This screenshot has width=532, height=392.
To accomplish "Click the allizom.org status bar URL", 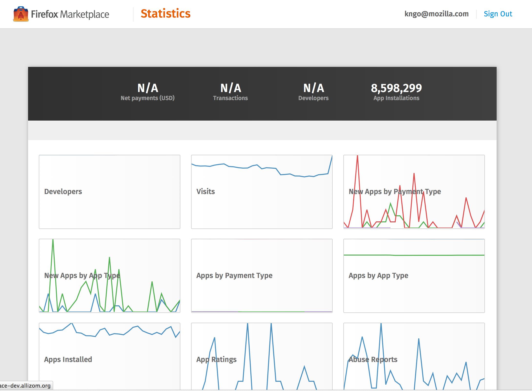I will 25,386.
